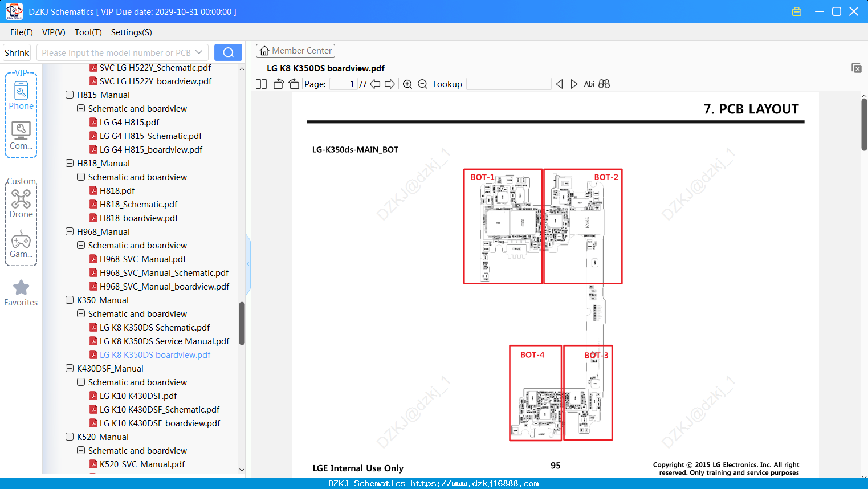
Task: Collapse the K520_Manual node
Action: 70,437
